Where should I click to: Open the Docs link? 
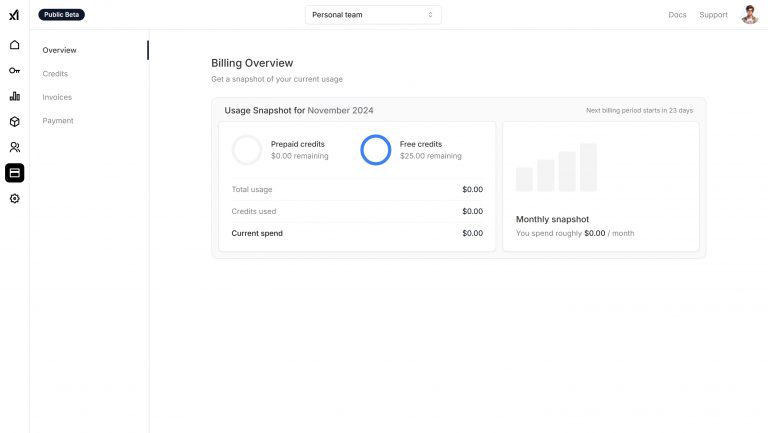click(x=677, y=15)
